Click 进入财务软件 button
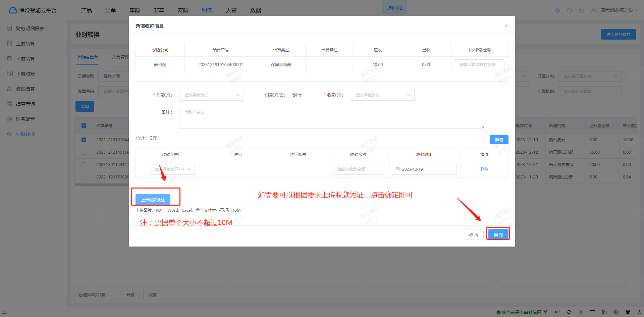 click(x=619, y=34)
